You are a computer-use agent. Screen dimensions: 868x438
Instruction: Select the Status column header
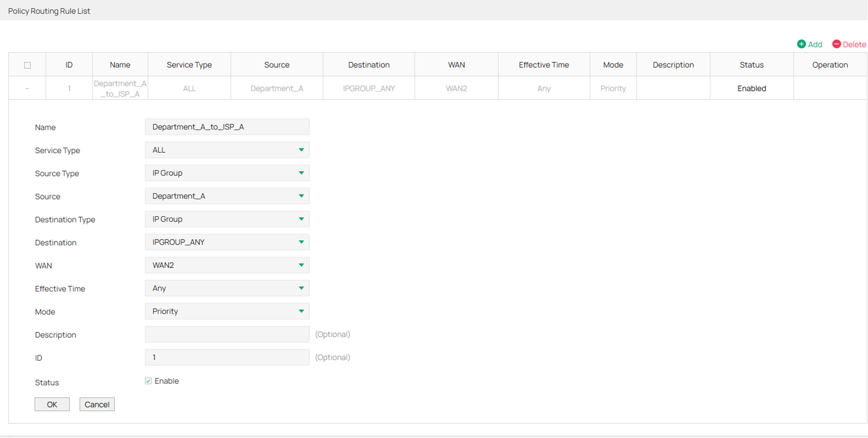752,65
